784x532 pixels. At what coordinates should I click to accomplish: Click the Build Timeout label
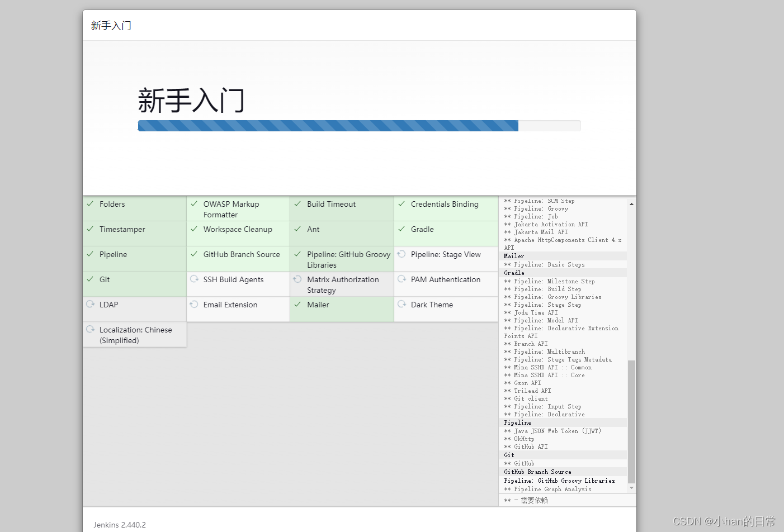331,204
